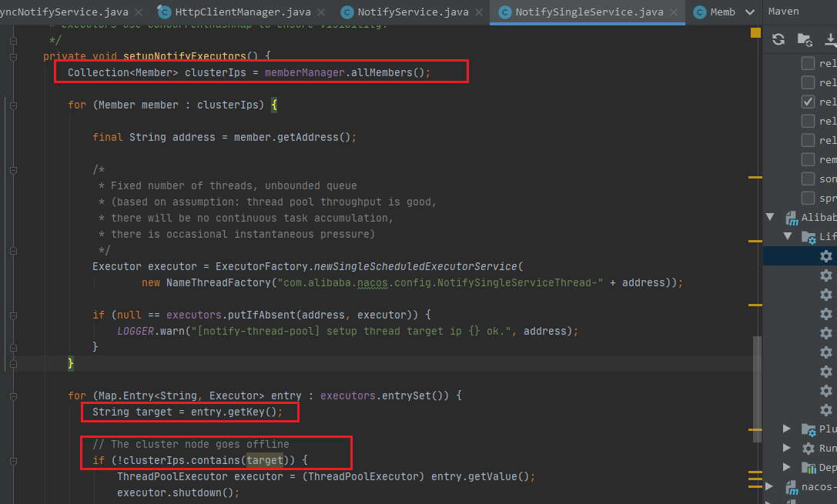Enable the spring Maven profile checkbox
Viewport: 837px width, 504px height.
point(806,198)
